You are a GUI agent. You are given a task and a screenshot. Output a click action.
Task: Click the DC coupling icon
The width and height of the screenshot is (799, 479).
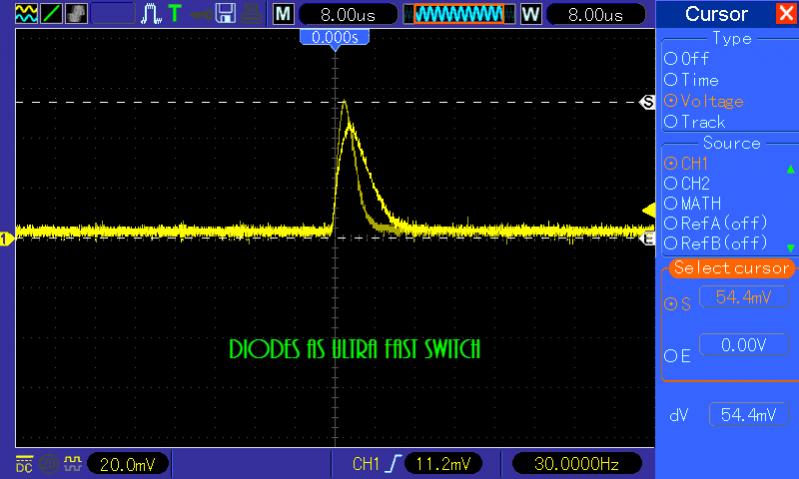coord(24,464)
